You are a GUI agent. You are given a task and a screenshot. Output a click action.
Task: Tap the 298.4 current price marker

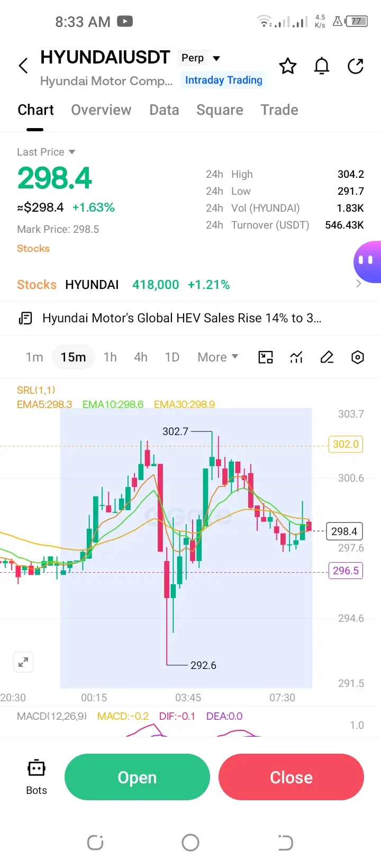pos(344,531)
